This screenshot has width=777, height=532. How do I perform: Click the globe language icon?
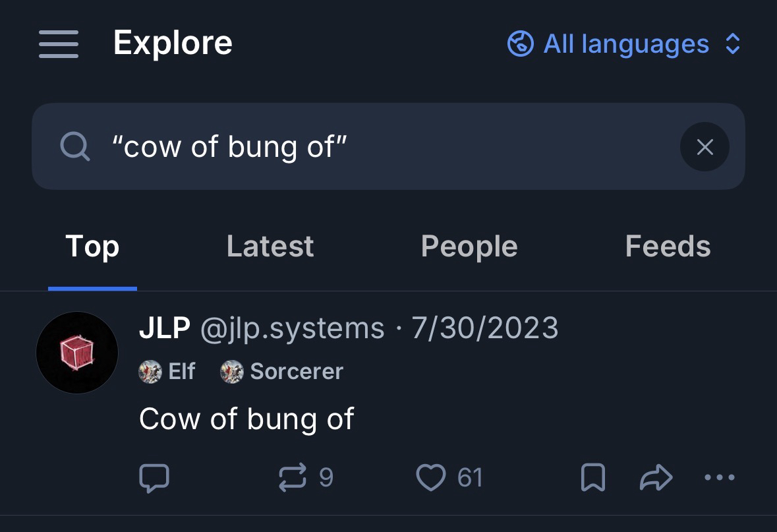pos(520,44)
